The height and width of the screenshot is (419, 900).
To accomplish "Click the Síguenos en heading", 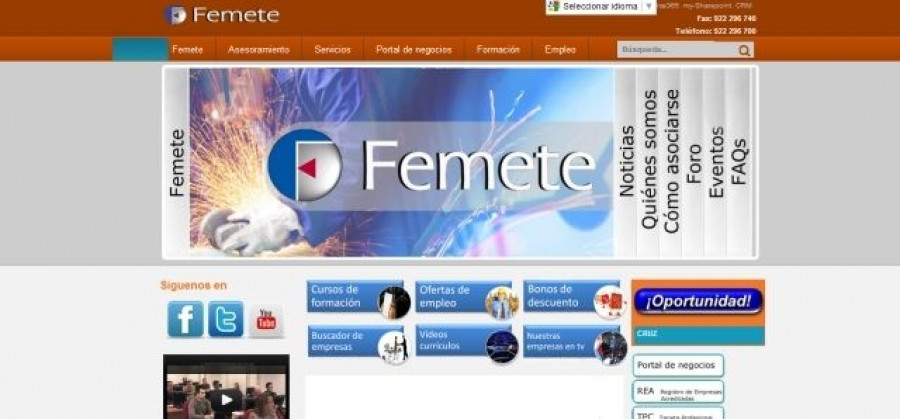I will (x=193, y=285).
